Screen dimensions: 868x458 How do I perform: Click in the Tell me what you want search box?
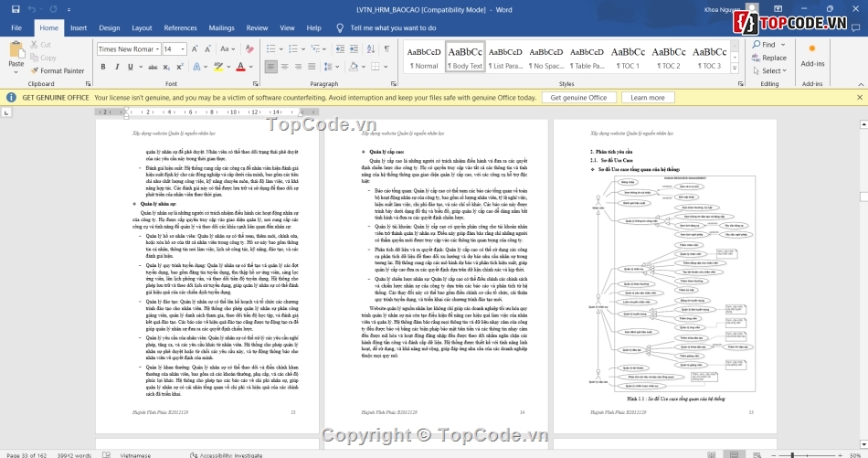[393, 27]
